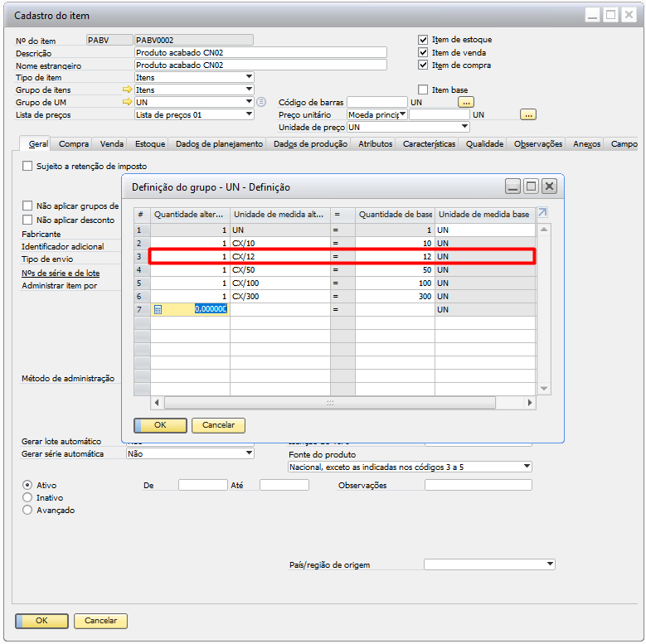Viewport: 646px width, 644px height.
Task: Confirm with OK in Definição do grupo dialog
Action: [x=160, y=425]
